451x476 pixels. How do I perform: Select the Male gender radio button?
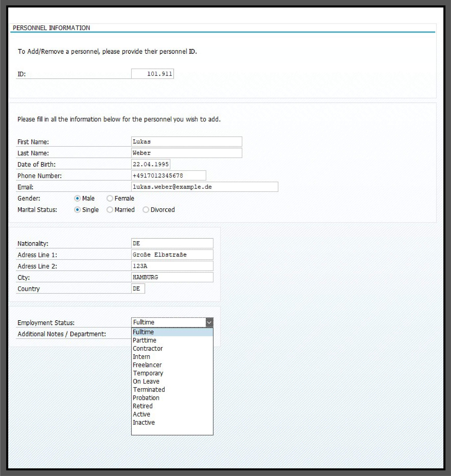pos(77,198)
